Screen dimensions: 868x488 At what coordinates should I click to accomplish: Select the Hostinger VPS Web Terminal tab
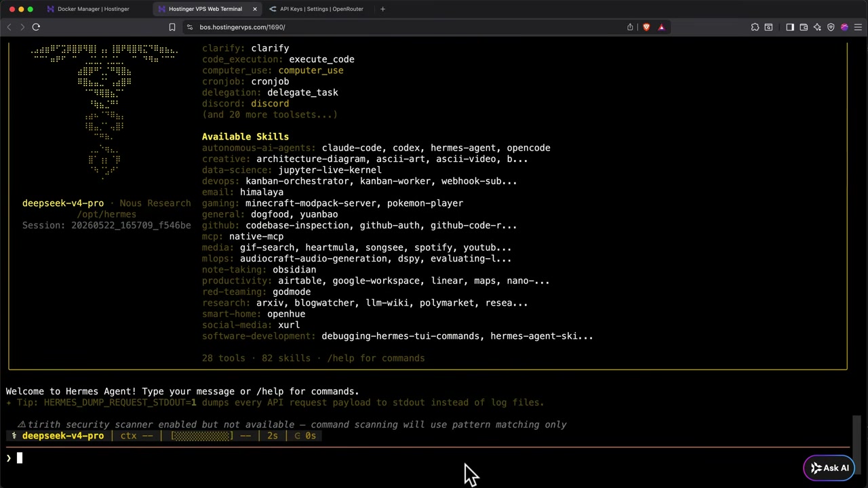[205, 9]
